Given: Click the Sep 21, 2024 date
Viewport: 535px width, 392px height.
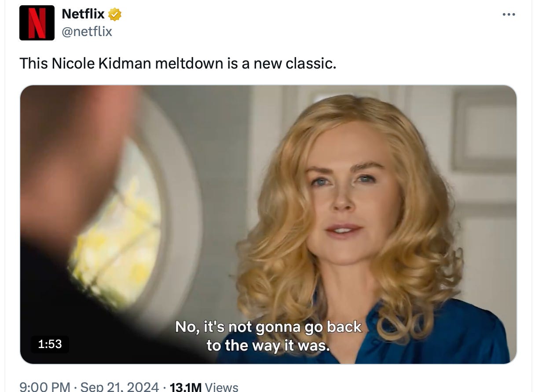Looking at the screenshot, I should pos(120,387).
